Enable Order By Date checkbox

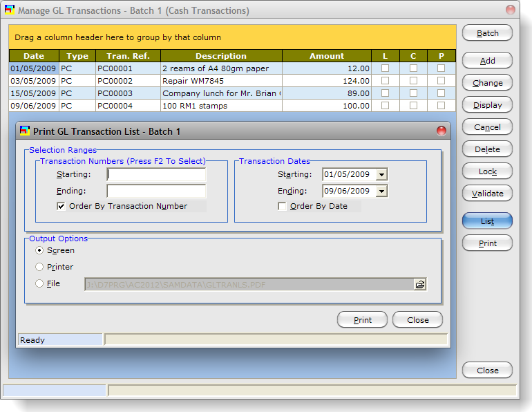[x=282, y=206]
